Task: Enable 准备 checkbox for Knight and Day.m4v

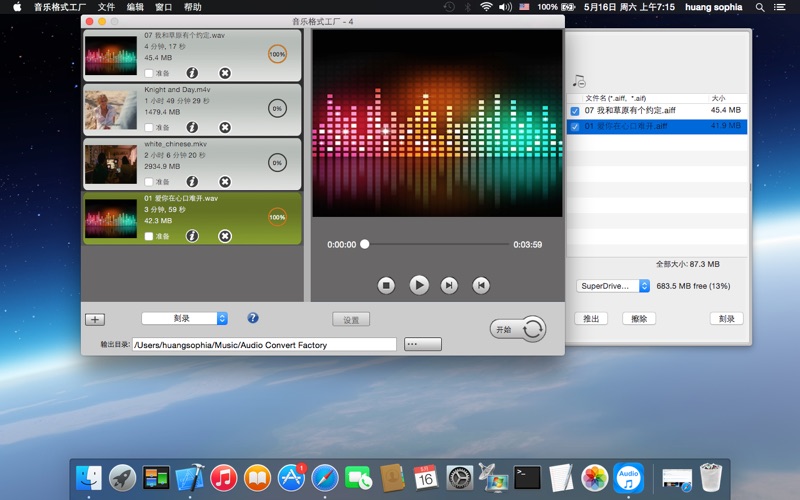Action: [x=149, y=128]
